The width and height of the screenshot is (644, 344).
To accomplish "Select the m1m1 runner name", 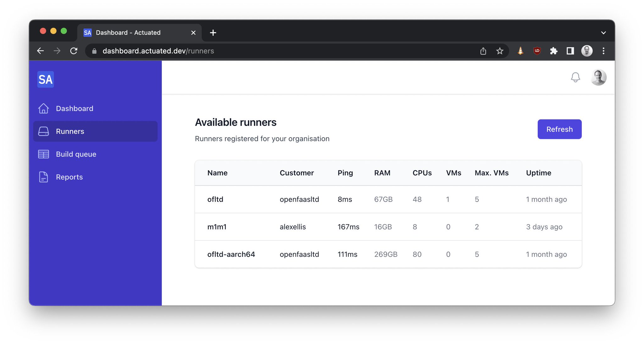I will 217,227.
